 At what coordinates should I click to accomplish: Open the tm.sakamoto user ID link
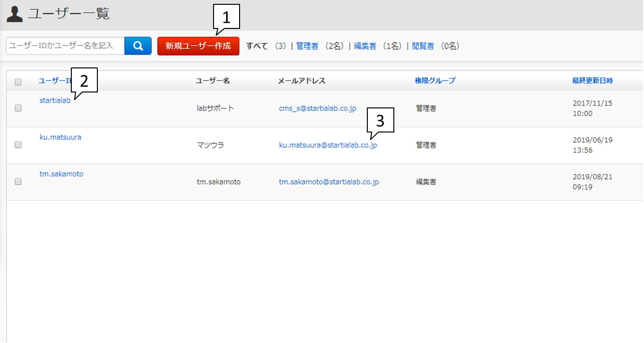(x=61, y=174)
